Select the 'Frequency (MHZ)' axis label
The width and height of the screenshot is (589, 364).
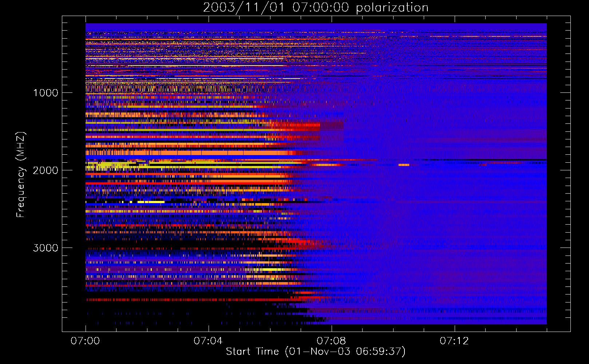point(21,175)
